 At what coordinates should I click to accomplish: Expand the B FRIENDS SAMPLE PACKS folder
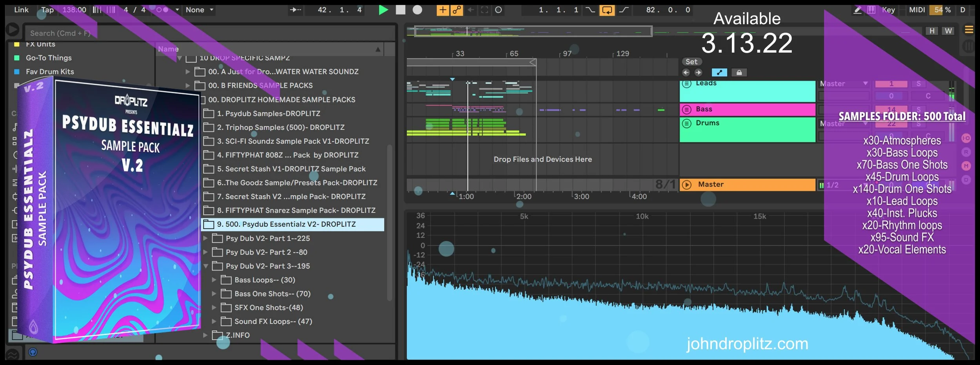(x=188, y=85)
